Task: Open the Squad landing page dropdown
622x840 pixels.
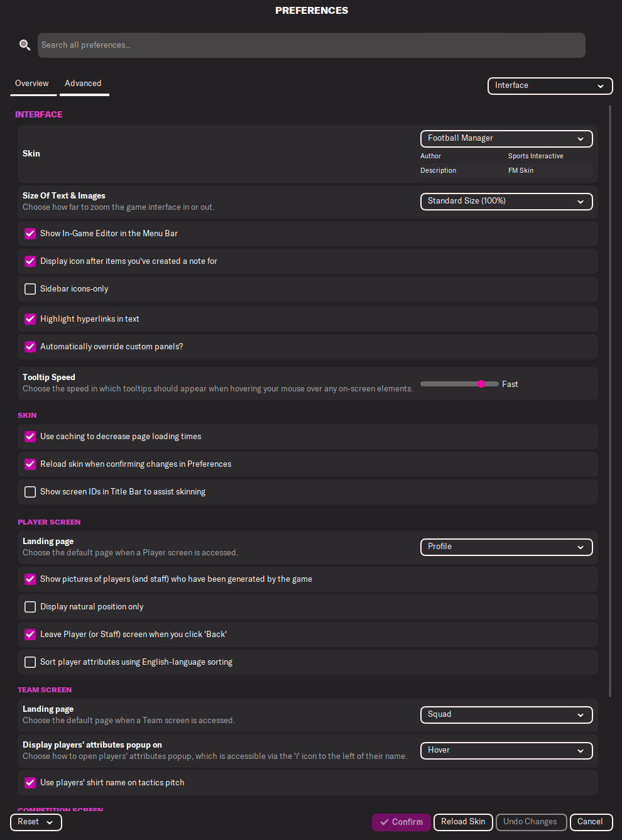Action: 506,714
